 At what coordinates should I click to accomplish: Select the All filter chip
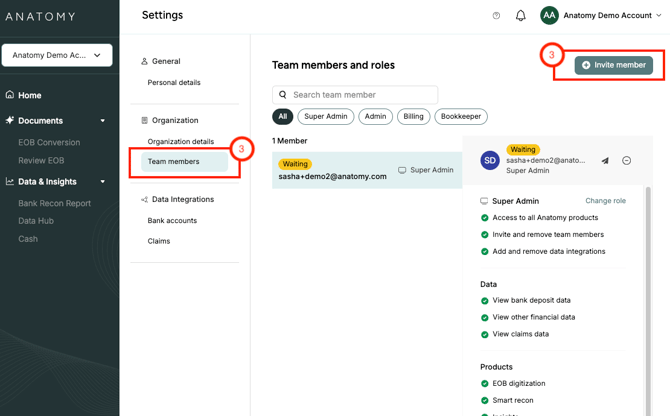[283, 116]
